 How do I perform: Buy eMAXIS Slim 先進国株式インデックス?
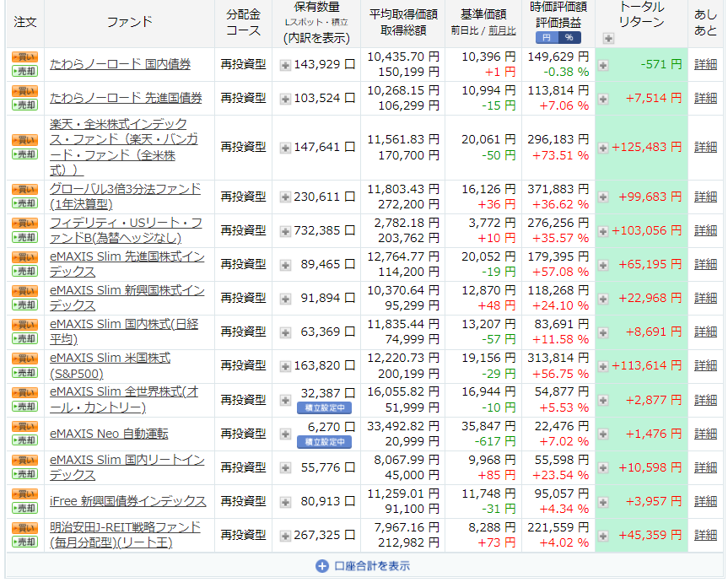tap(24, 257)
